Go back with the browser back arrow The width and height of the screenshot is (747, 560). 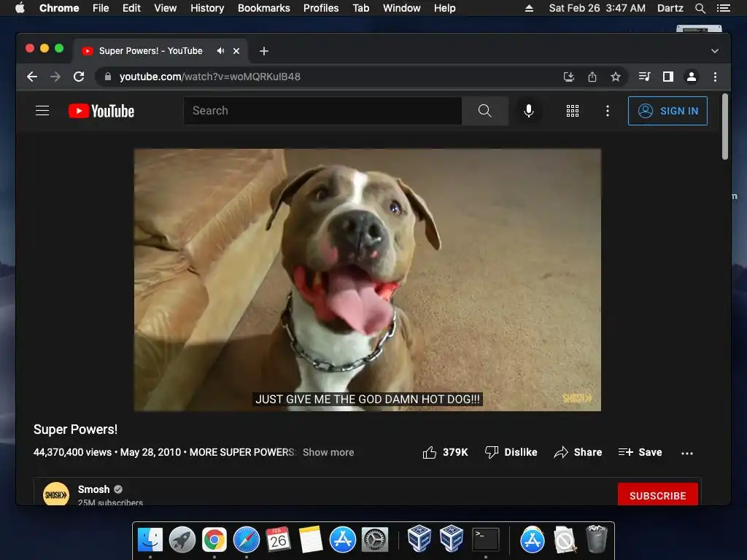point(32,77)
